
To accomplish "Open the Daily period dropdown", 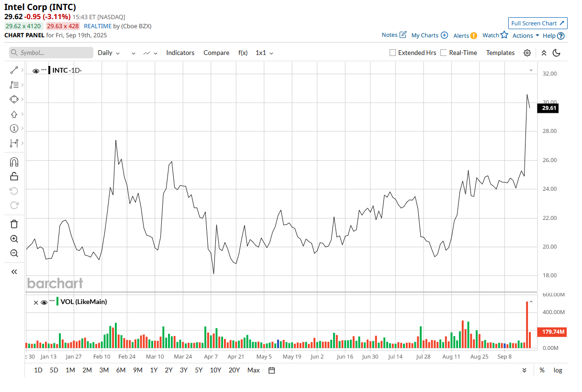I will pos(109,53).
